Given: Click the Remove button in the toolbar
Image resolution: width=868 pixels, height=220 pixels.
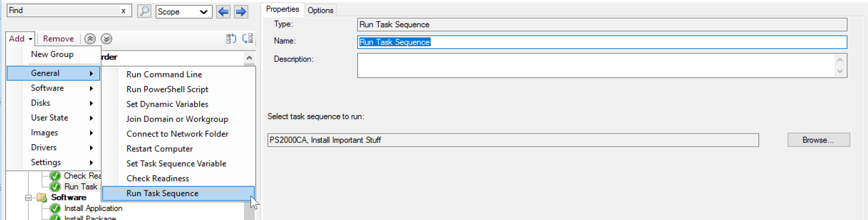Looking at the screenshot, I should click(x=58, y=38).
